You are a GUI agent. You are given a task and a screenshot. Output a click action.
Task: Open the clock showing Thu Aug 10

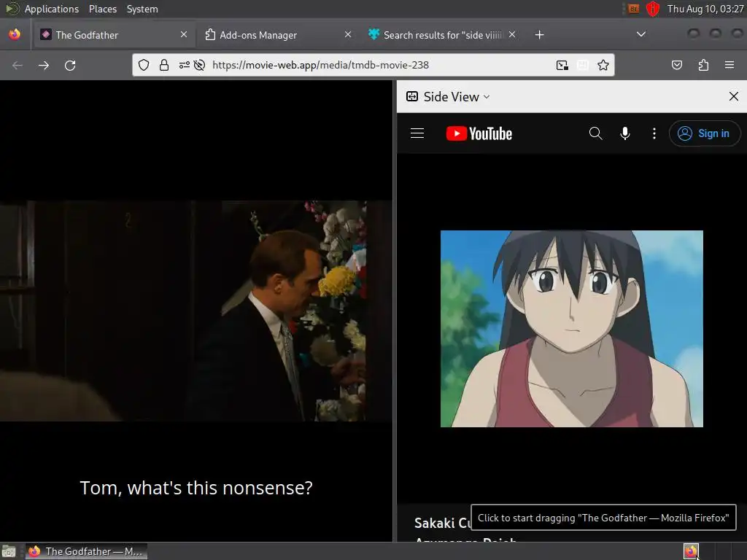pyautogui.click(x=705, y=9)
